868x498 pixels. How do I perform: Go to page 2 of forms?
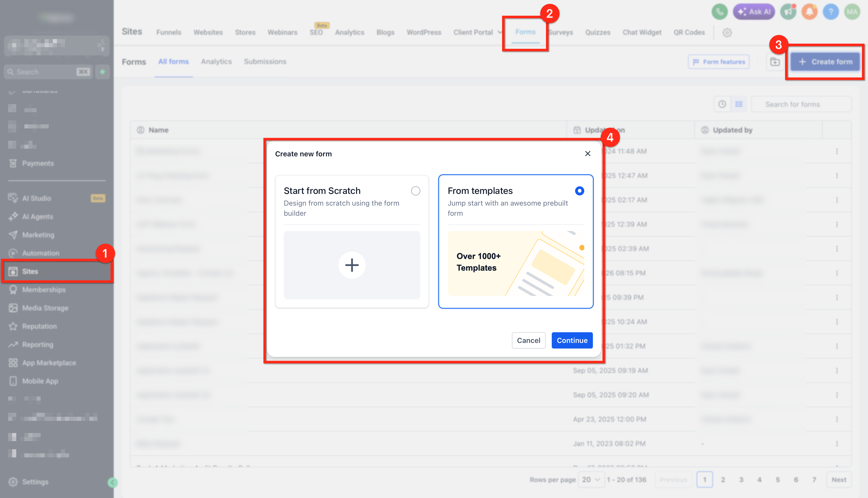point(723,479)
